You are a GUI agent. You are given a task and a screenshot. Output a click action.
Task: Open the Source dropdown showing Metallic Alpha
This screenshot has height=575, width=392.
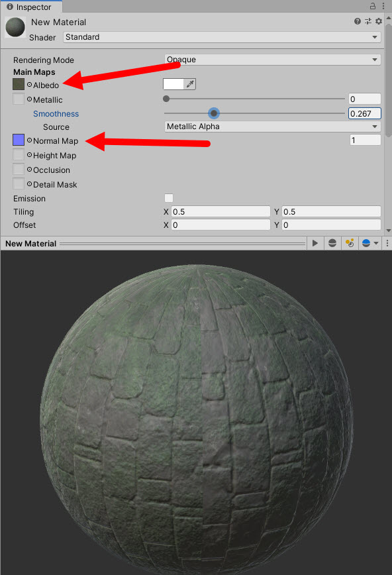point(272,127)
